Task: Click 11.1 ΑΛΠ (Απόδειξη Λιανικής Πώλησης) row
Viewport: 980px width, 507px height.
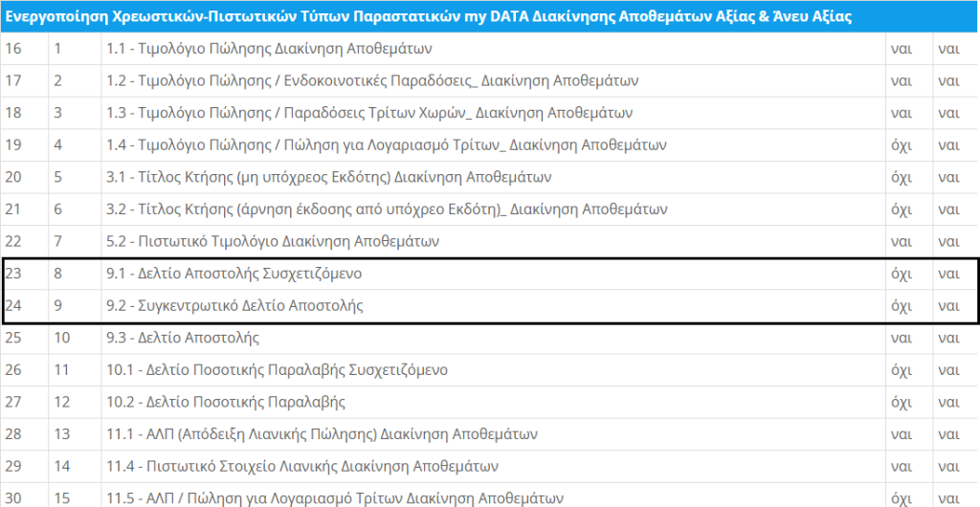Action: pos(490,434)
